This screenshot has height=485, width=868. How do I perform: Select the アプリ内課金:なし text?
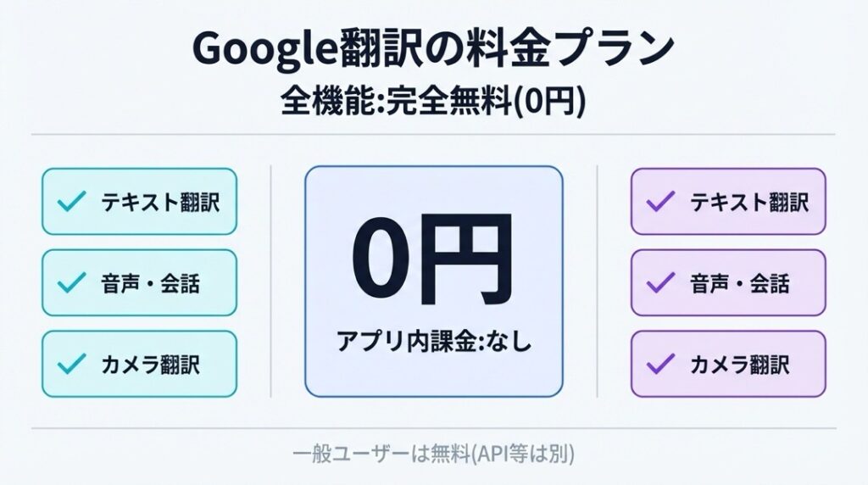click(x=433, y=342)
